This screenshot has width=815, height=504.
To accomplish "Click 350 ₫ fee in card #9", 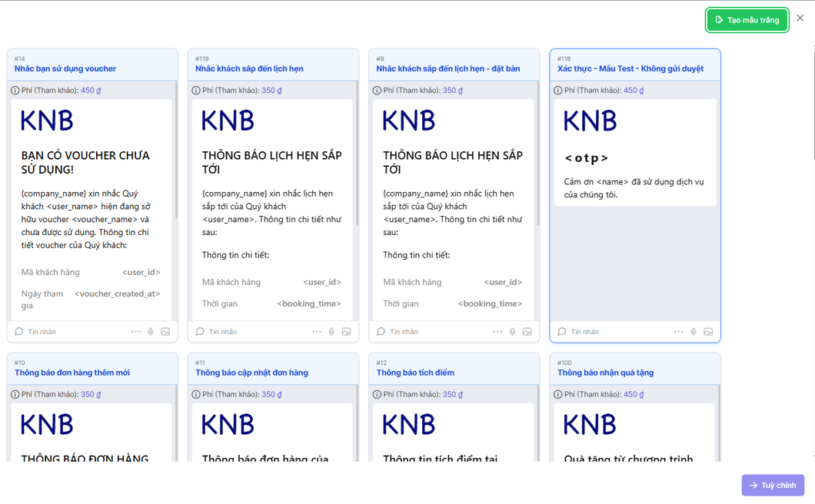I will (453, 91).
